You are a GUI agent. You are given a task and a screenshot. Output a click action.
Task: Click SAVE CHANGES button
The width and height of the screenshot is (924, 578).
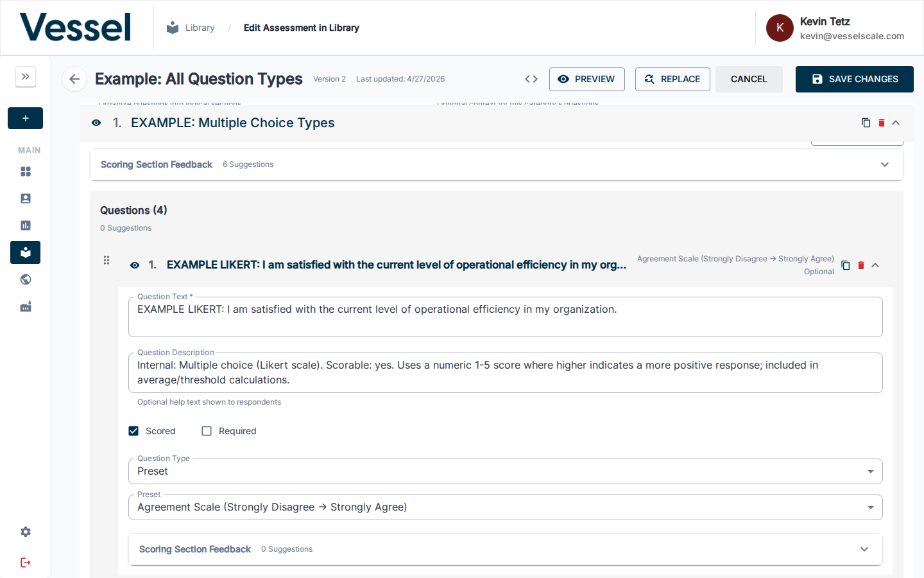click(855, 79)
